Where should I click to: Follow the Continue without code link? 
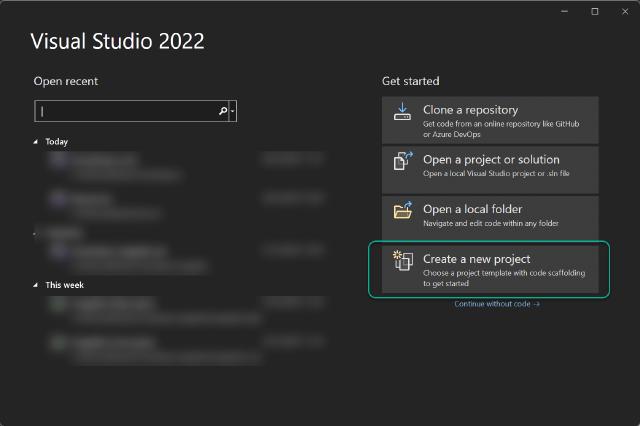pyautogui.click(x=496, y=304)
